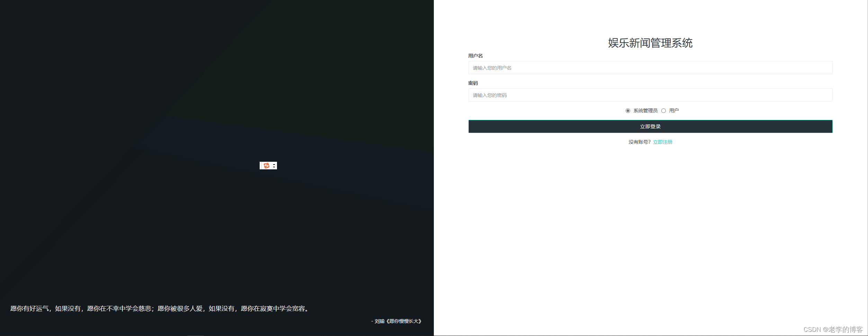Click the username input field
The width and height of the screenshot is (868, 336).
[650, 68]
